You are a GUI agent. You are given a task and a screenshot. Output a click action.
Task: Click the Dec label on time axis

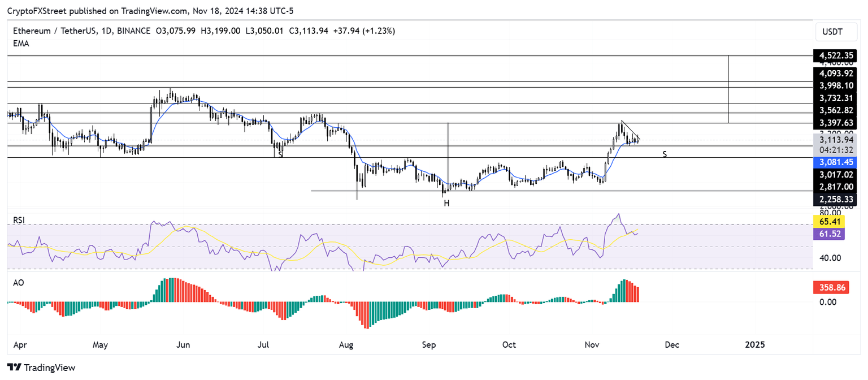click(672, 344)
